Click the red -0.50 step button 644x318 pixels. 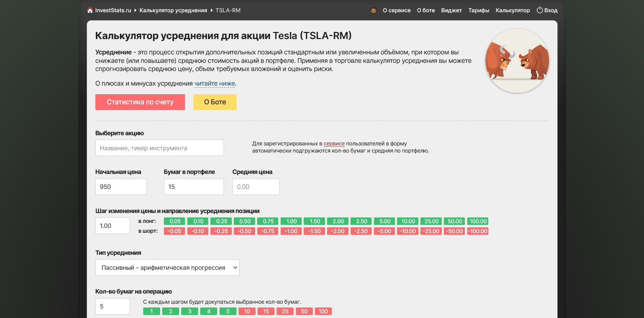tap(245, 231)
